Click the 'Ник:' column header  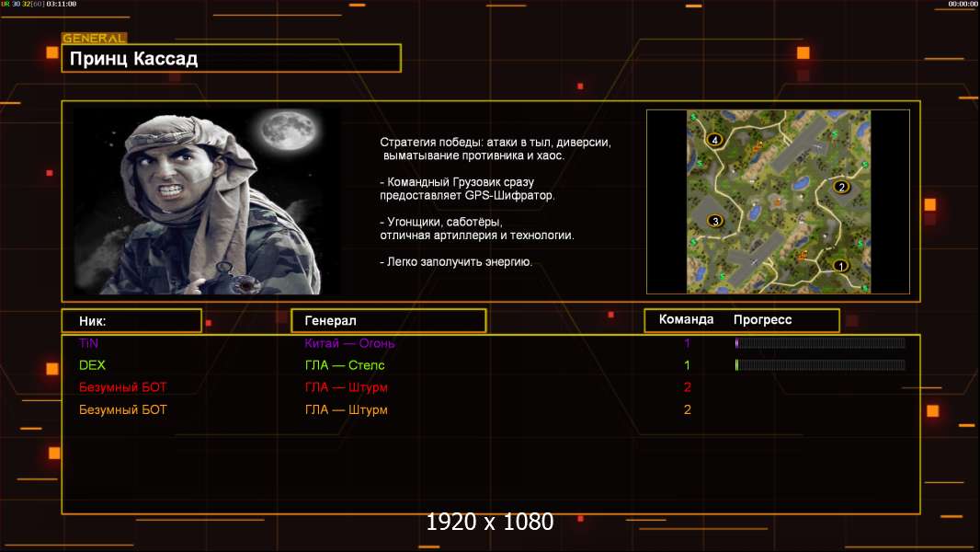point(93,321)
